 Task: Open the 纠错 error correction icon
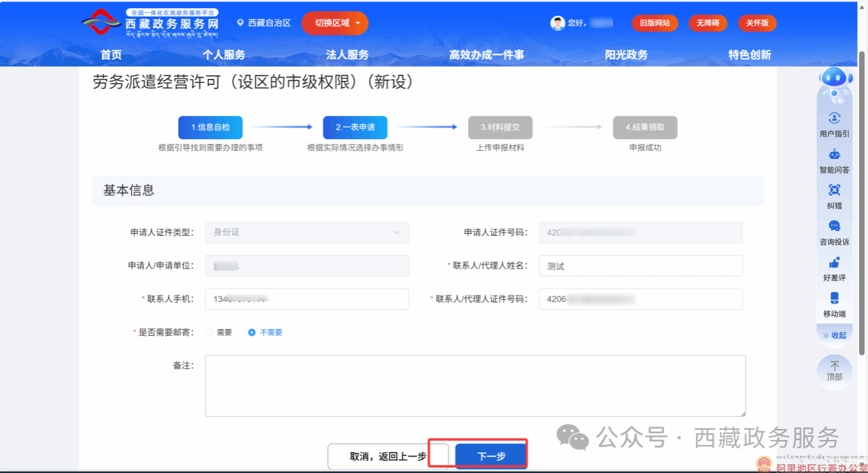[x=834, y=190]
